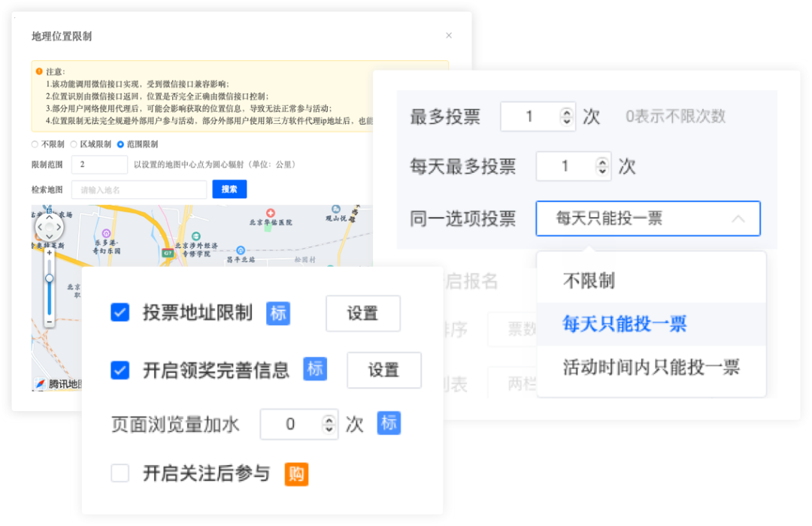Click the chevron arrow in 同一选项投票 dropdown
The width and height of the screenshot is (812, 526).
tap(738, 219)
